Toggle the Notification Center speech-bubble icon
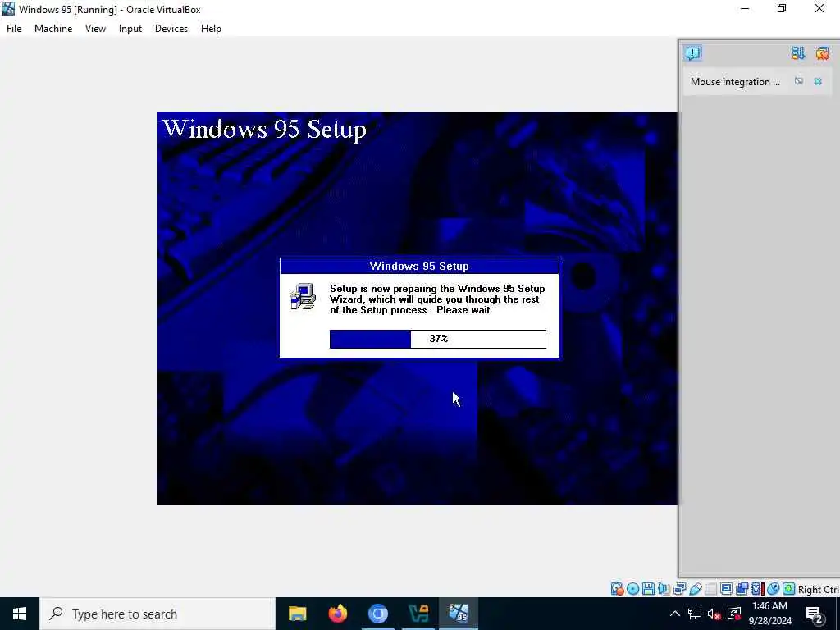Viewport: 840px width, 630px height. coord(692,53)
